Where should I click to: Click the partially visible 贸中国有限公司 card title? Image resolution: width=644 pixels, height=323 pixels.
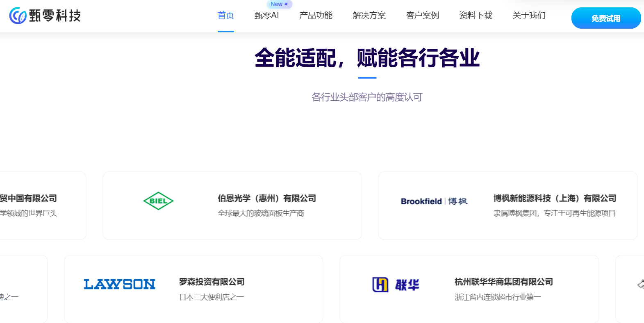[x=28, y=199]
